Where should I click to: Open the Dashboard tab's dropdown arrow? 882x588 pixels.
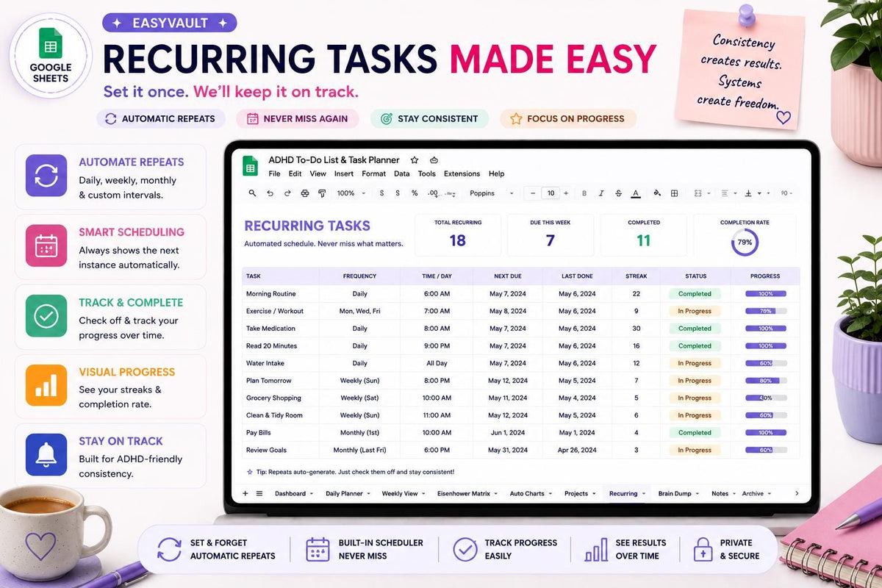point(313,494)
